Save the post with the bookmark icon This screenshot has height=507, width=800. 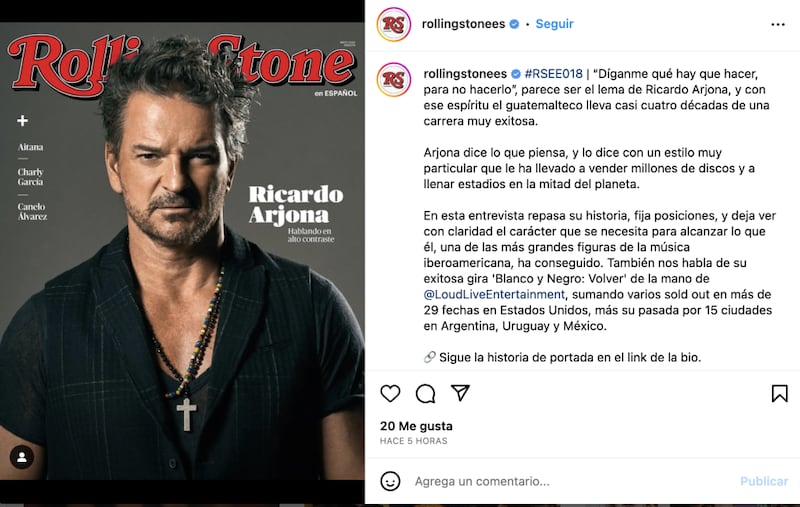point(780,394)
